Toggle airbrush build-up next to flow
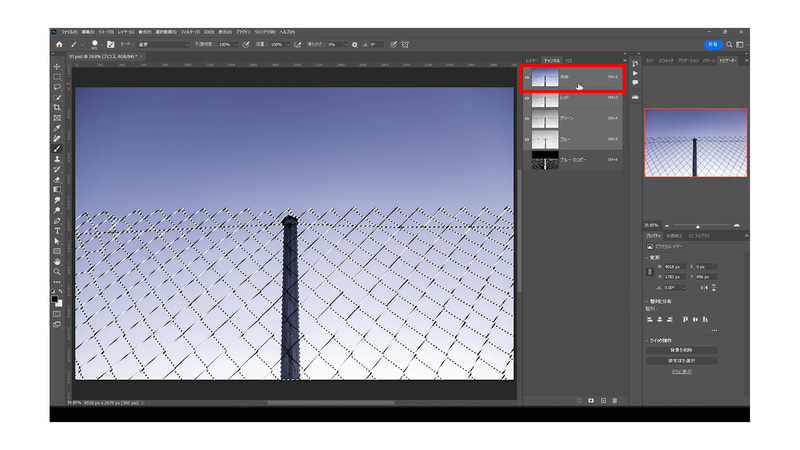This screenshot has height=450, width=800. coord(297,44)
